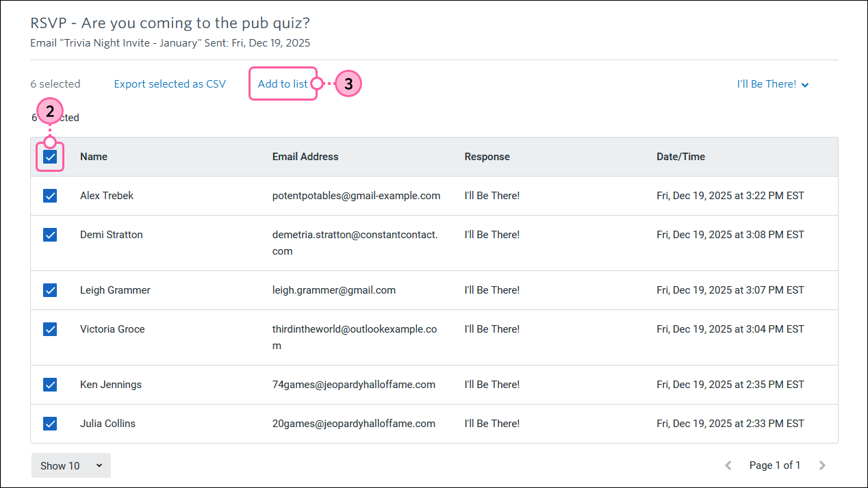Expand the Show 10 page size dropdown
The height and width of the screenshot is (488, 868).
71,465
